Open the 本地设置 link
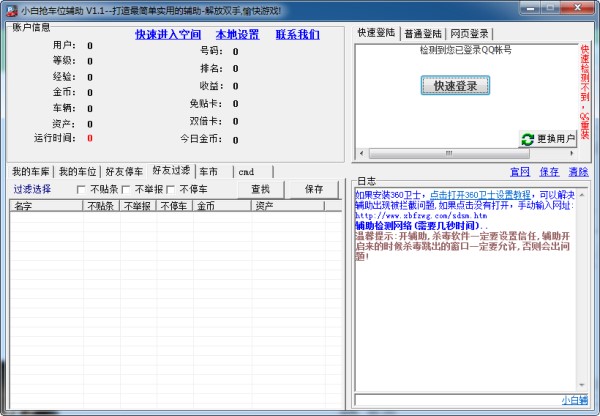 tap(237, 34)
